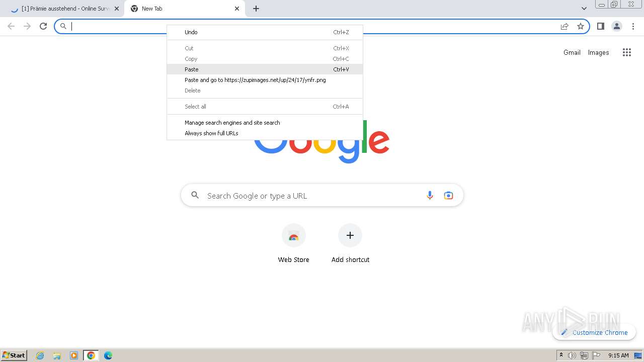Open the Action Center flag icon

pyautogui.click(x=596, y=355)
